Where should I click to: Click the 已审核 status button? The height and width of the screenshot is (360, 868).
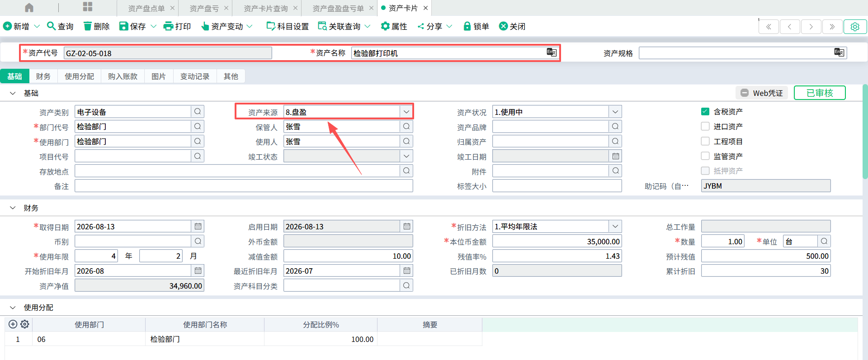pyautogui.click(x=820, y=93)
